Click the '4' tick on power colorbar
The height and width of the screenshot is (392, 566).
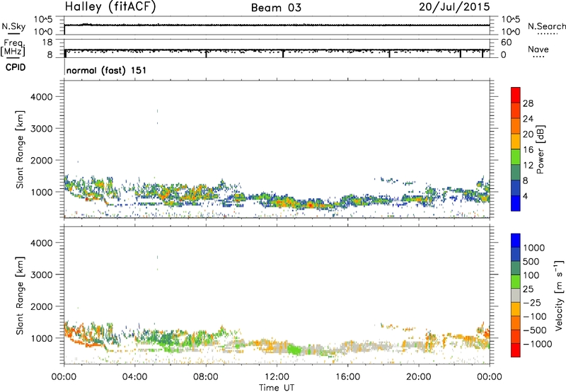(525, 196)
